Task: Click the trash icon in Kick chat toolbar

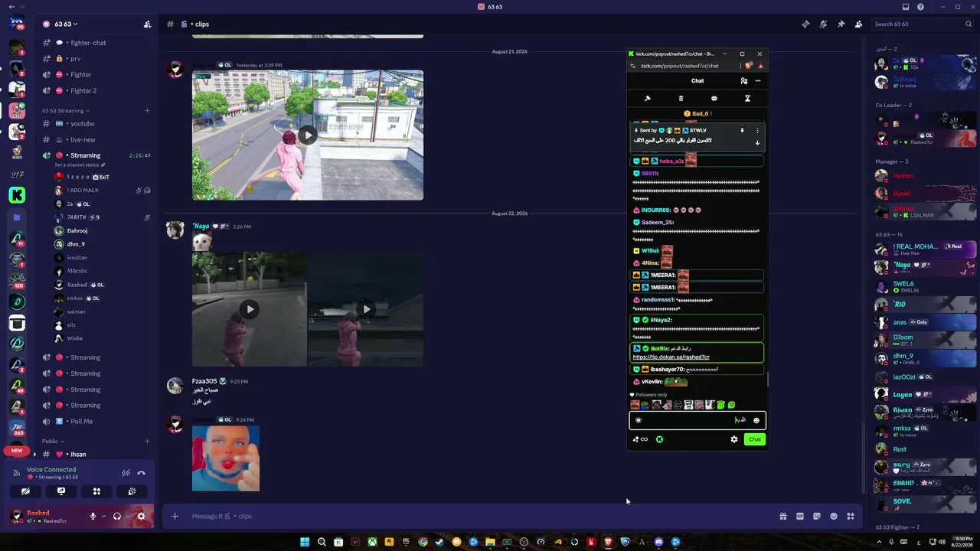Action: [681, 99]
